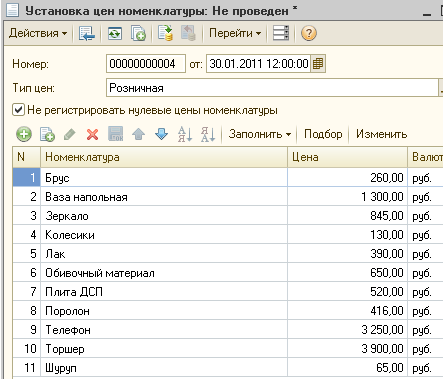Click the greyed unpost document icon
Image resolution: width=443 pixels, height=379 pixels.
pyautogui.click(x=188, y=33)
